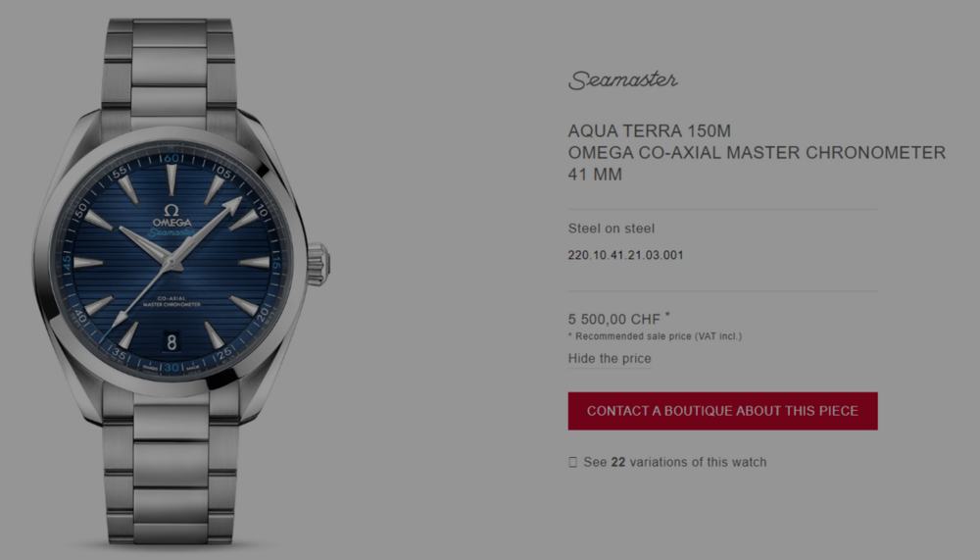Click Contact a Boutique About This Piece
This screenshot has width=980, height=560.
(x=722, y=411)
